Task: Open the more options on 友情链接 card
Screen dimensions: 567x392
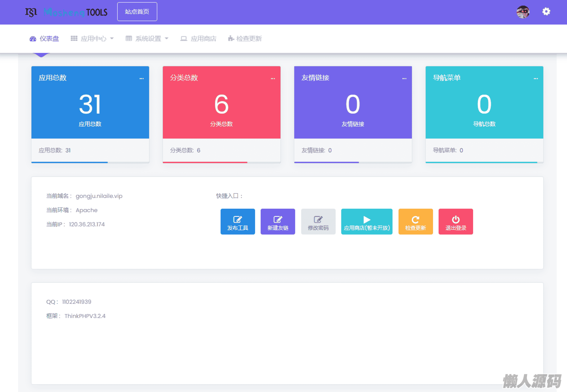Action: (x=404, y=79)
